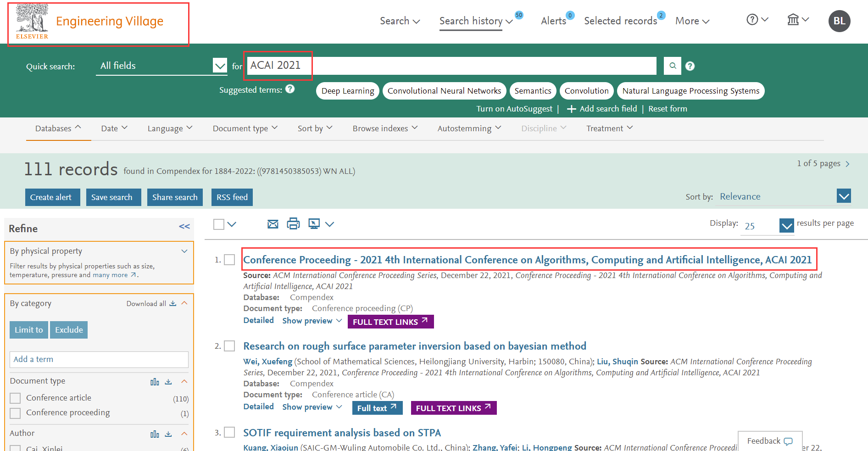Screen dimensions: 868x451
Task: Open the Document type filter menu
Action: [x=245, y=128]
